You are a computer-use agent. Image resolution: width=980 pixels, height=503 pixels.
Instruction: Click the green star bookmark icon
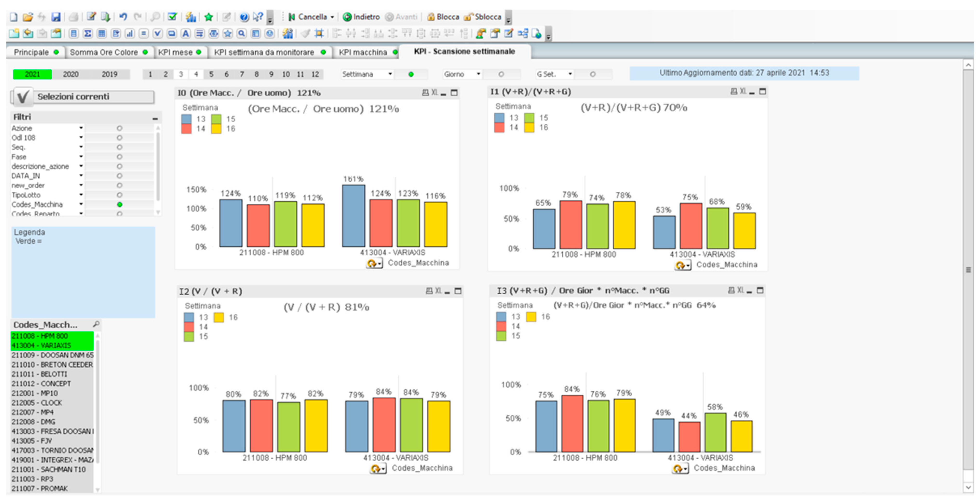click(x=208, y=17)
